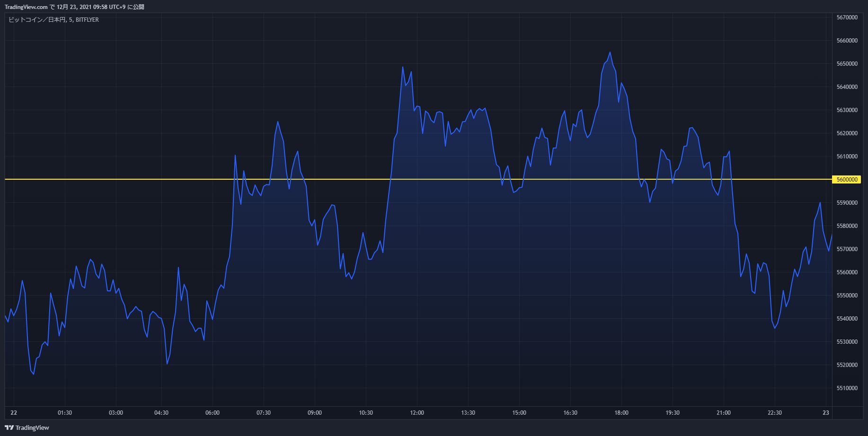The image size is (868, 436).
Task: Click the 5650000 price axis label
Action: coord(847,64)
